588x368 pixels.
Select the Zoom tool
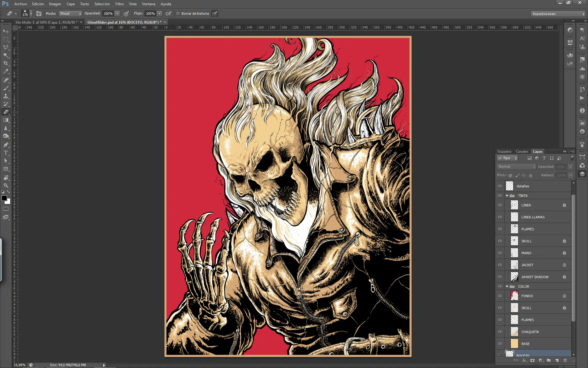pos(6,186)
